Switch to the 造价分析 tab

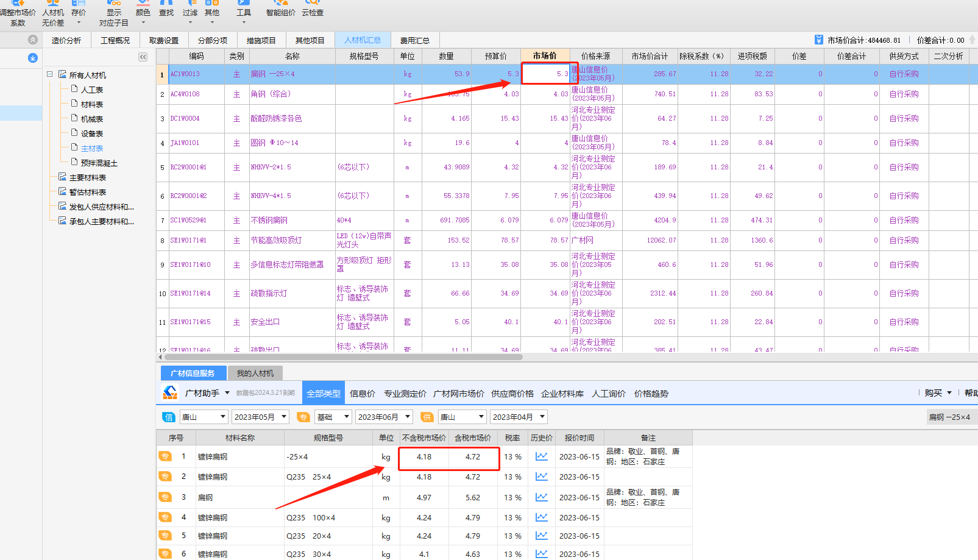[66, 40]
